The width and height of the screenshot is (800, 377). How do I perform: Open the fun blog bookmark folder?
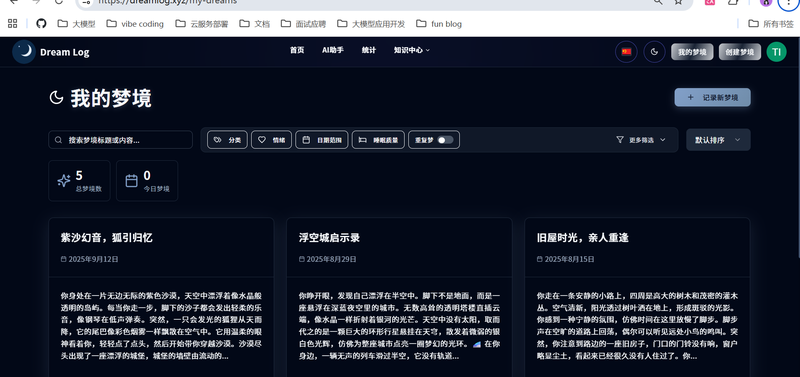(x=439, y=23)
